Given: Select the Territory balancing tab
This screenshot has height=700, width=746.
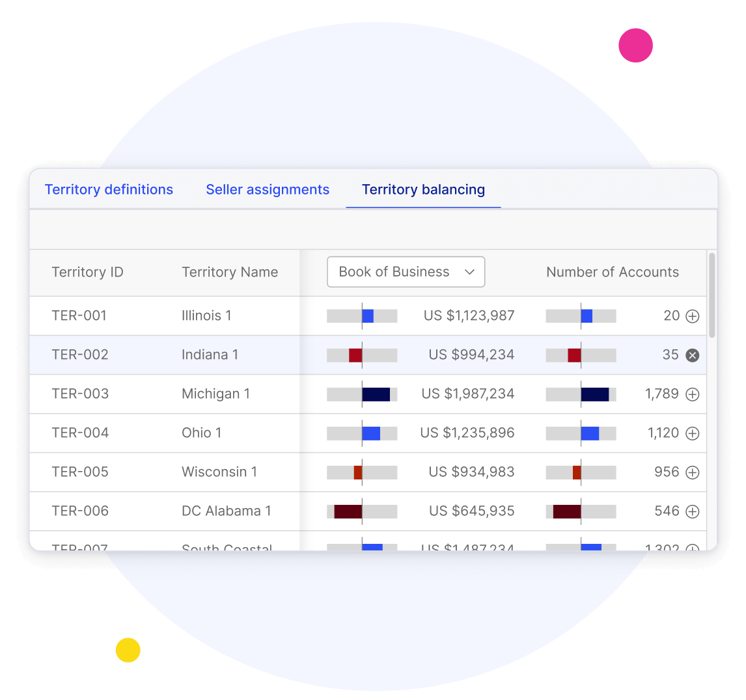Looking at the screenshot, I should coord(423,189).
